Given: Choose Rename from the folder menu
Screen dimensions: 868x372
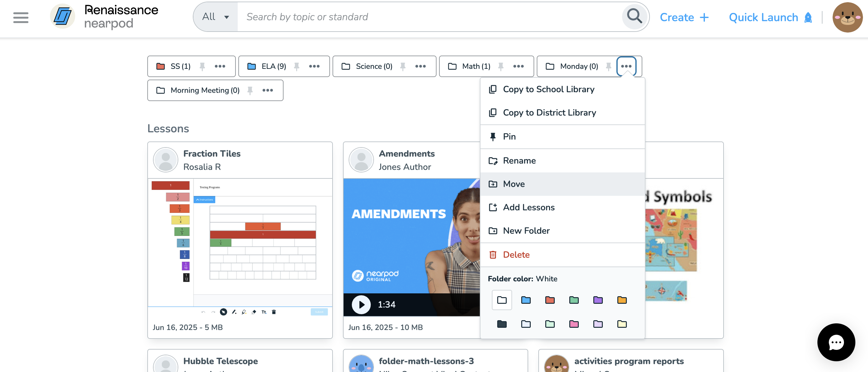Looking at the screenshot, I should (x=562, y=161).
